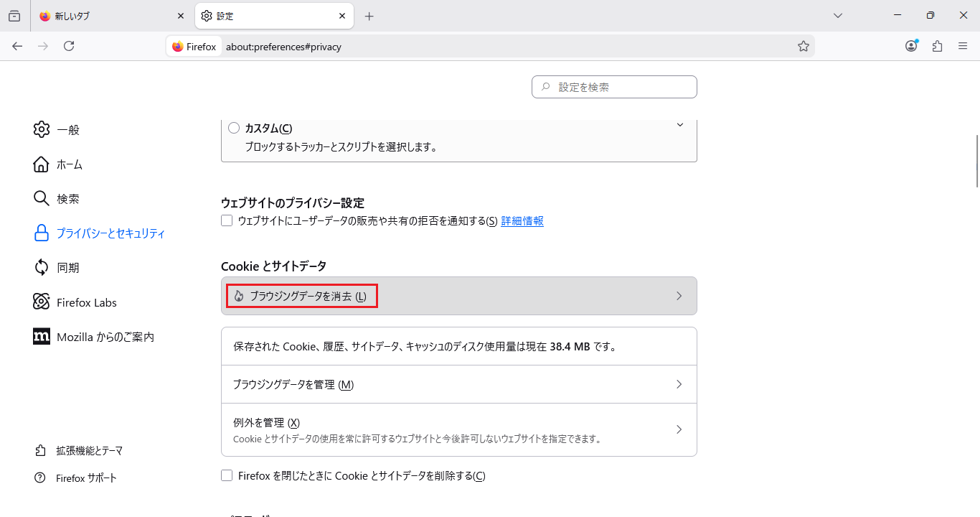The height and width of the screenshot is (517, 980).
Task: Select the カスタム radio button
Action: click(234, 128)
